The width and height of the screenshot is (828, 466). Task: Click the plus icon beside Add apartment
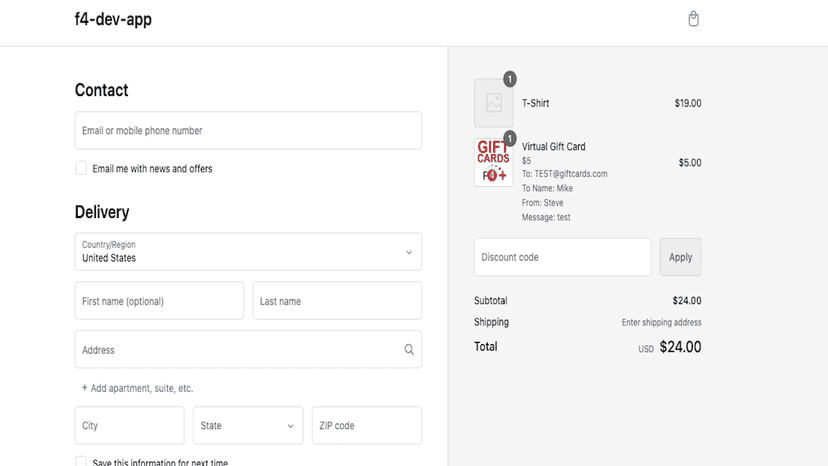84,388
